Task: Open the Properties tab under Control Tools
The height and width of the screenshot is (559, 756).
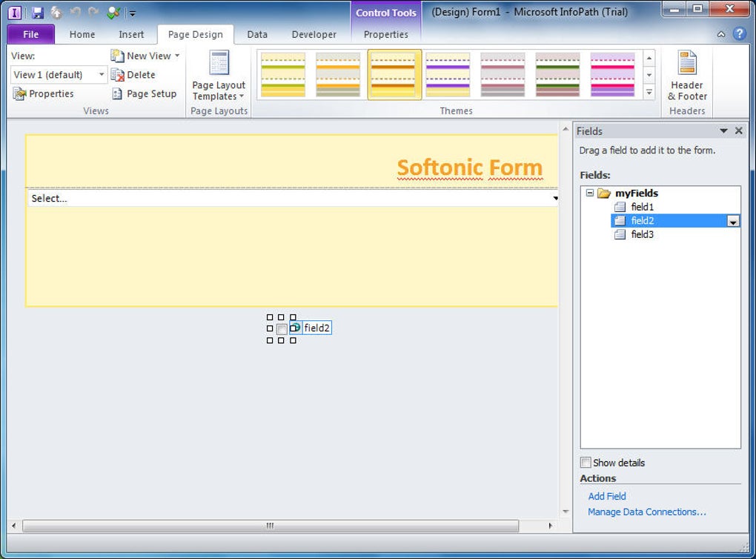Action: pyautogui.click(x=385, y=34)
